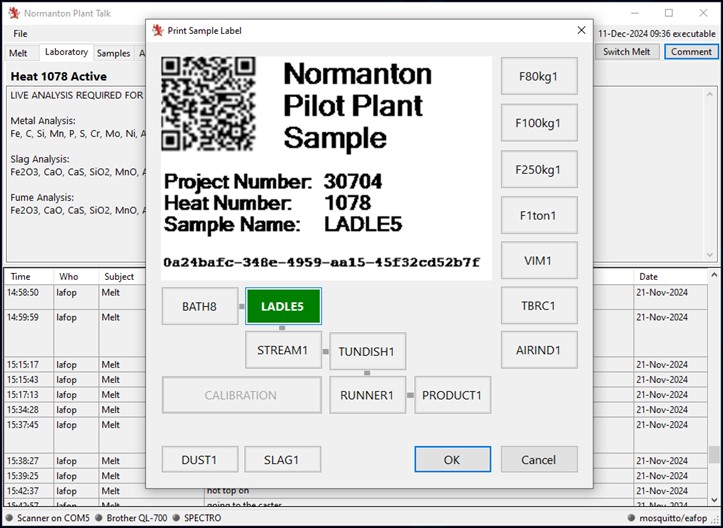Close the Normanton Plant Talk window

pyautogui.click(x=703, y=13)
